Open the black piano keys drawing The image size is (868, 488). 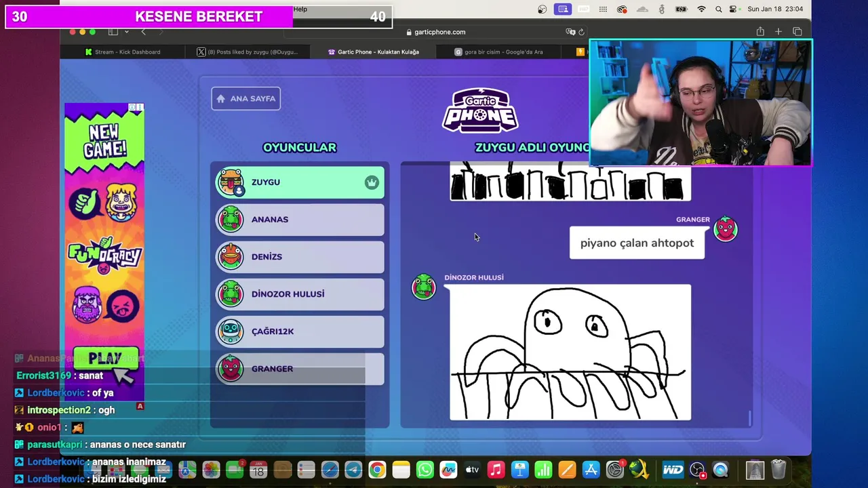point(570,182)
